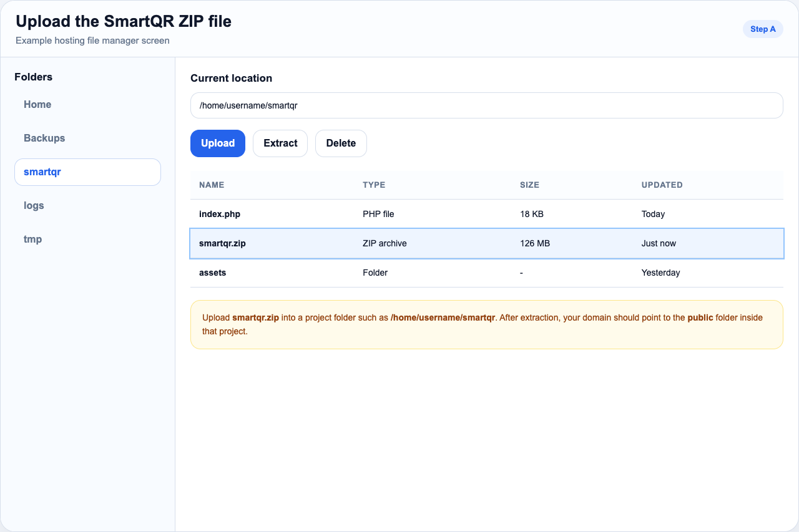Screen dimensions: 799x532
Task: Select the smartqr folder in sidebar
Action: 87,172
